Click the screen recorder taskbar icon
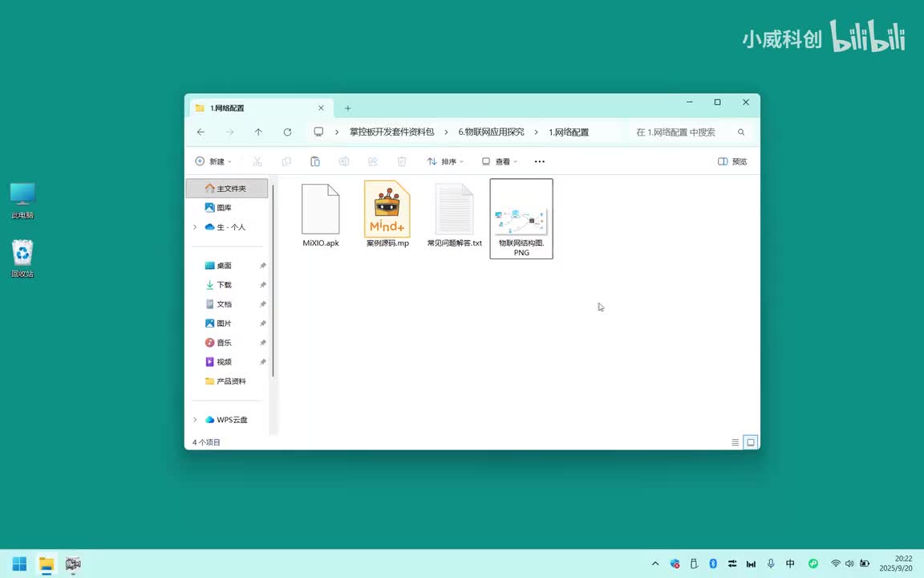 73,564
